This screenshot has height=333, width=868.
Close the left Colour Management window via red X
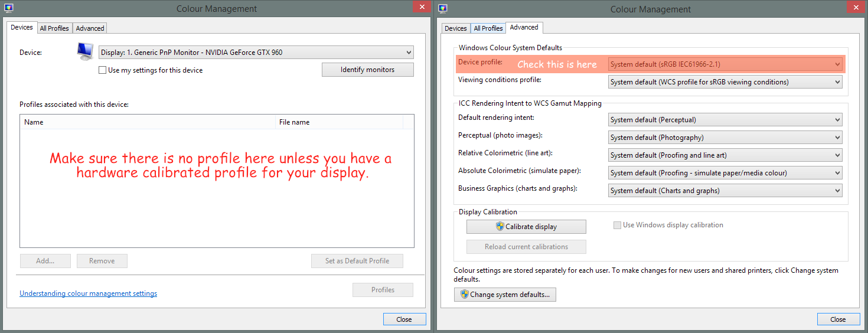(x=421, y=7)
